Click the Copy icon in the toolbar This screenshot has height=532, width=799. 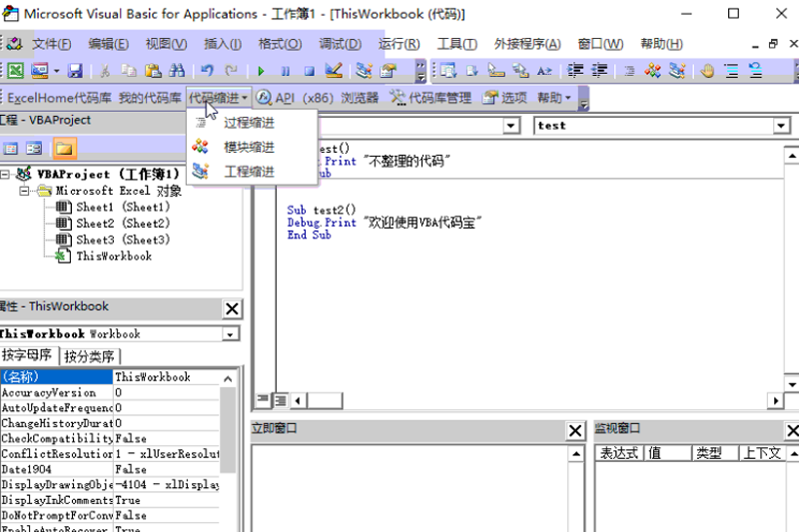pyautogui.click(x=129, y=70)
